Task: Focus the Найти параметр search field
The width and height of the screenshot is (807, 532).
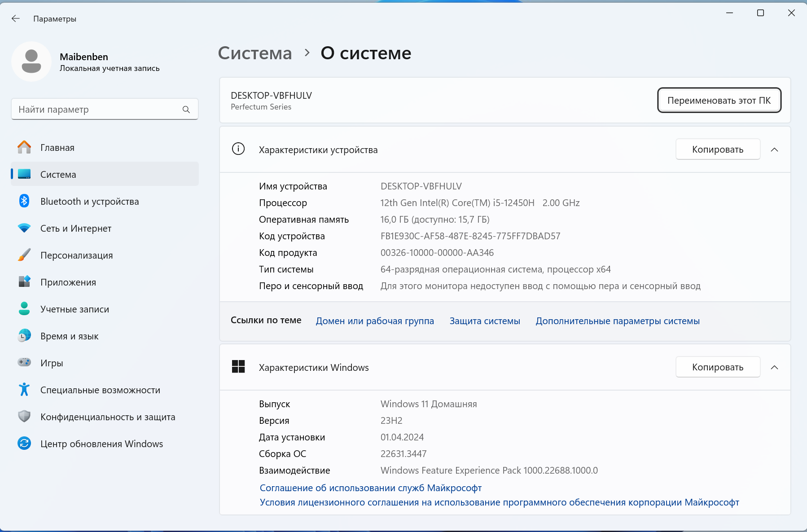Action: coord(105,110)
